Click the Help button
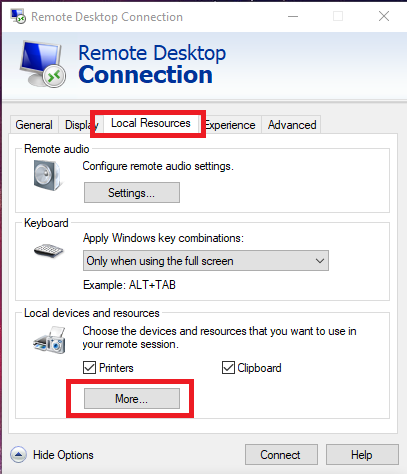407x474 pixels. tap(362, 454)
